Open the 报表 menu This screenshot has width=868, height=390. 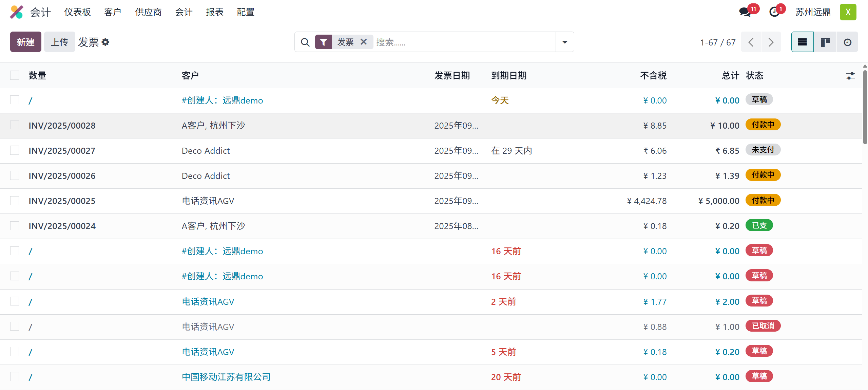click(214, 12)
